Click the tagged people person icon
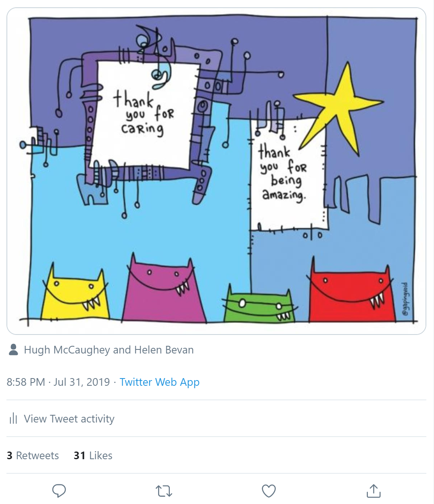Image resolution: width=434 pixels, height=504 pixels. click(13, 349)
